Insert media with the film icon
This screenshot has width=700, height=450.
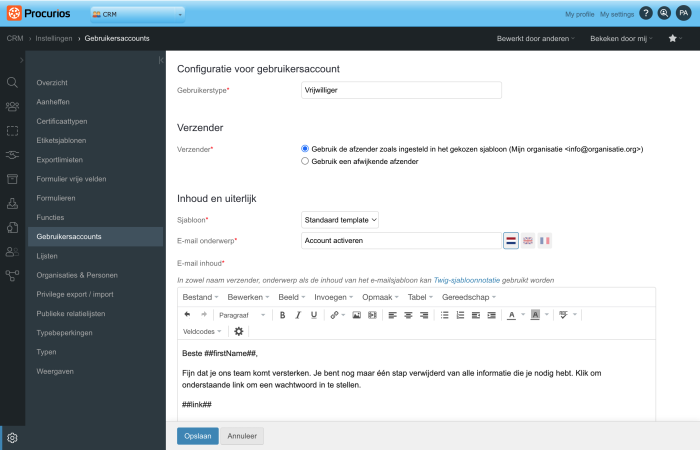pyautogui.click(x=372, y=315)
